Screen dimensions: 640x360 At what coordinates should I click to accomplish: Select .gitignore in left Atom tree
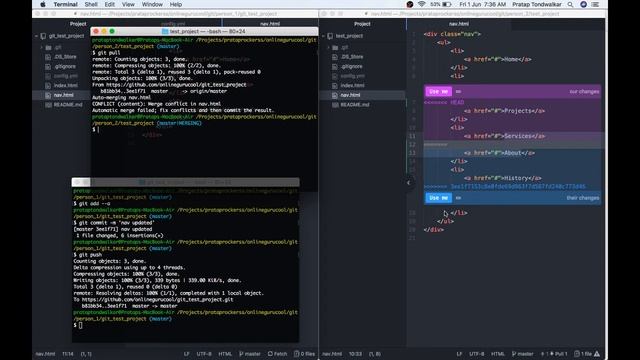pyautogui.click(x=65, y=66)
